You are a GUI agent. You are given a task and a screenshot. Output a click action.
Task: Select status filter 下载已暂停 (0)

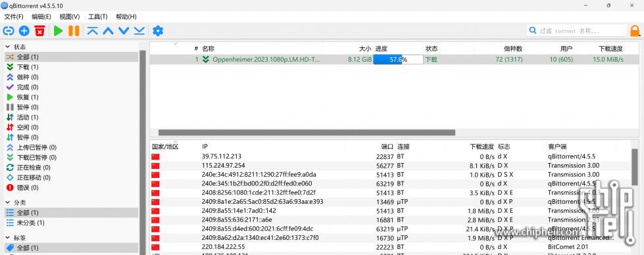72,157
